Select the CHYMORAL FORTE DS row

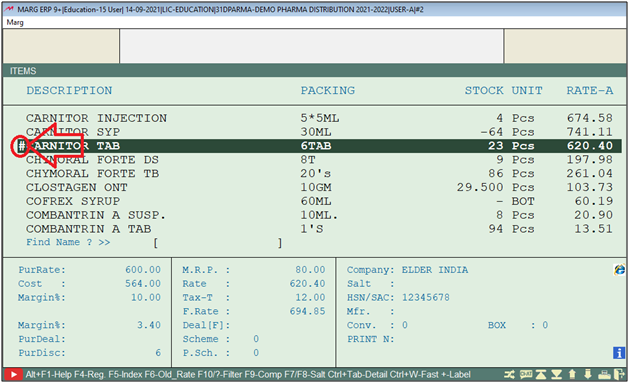(x=319, y=160)
